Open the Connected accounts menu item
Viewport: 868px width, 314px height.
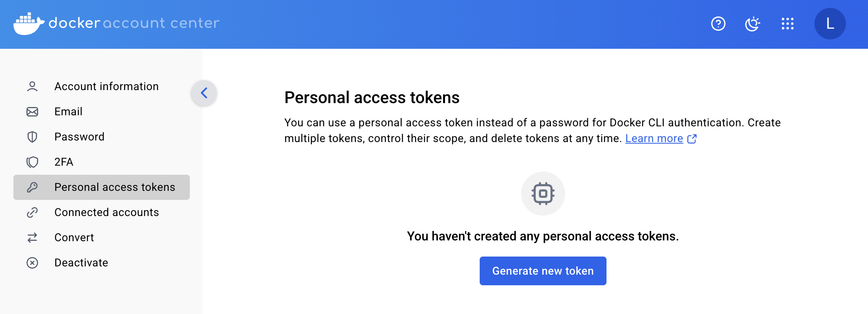[x=106, y=212]
